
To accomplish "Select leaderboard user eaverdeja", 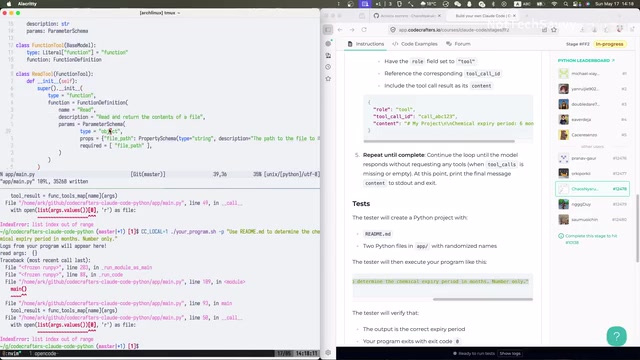I will [x=592, y=120].
